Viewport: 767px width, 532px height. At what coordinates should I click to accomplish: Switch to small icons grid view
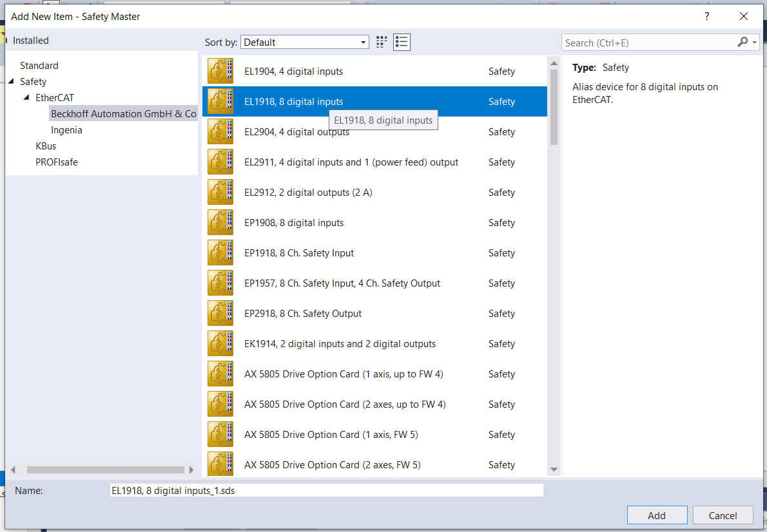click(x=382, y=43)
